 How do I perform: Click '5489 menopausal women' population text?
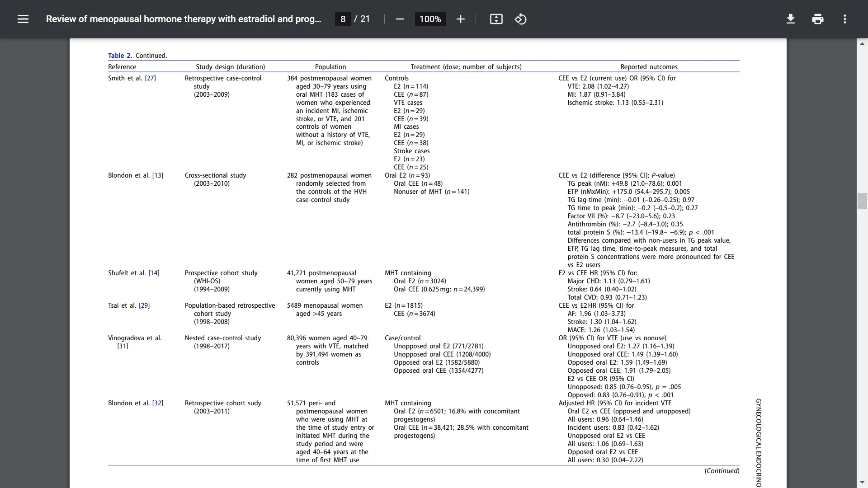pyautogui.click(x=325, y=305)
